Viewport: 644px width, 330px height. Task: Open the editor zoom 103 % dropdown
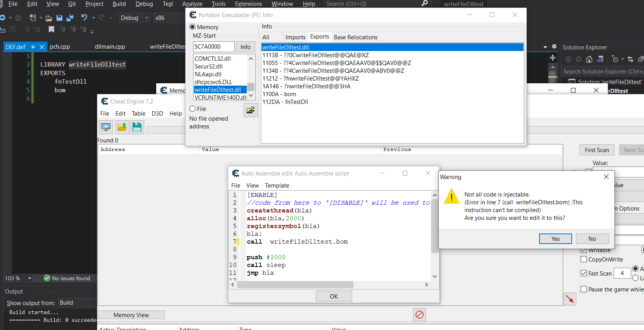tap(30, 278)
